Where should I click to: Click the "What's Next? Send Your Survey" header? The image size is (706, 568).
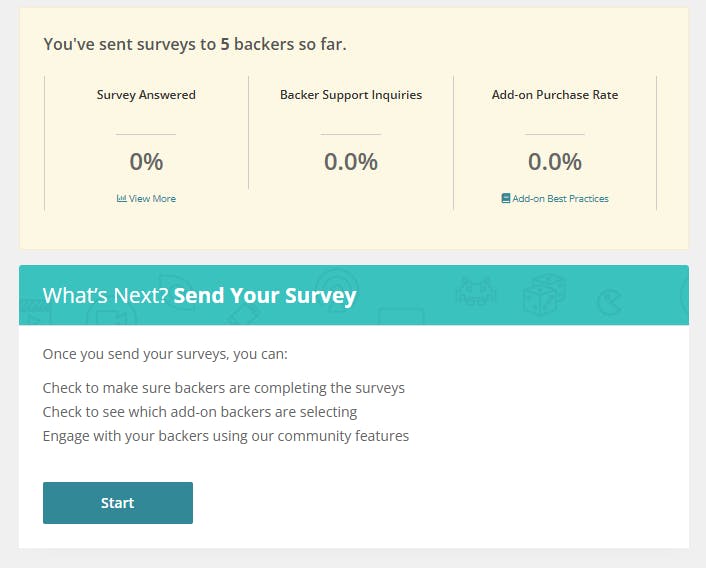199,296
